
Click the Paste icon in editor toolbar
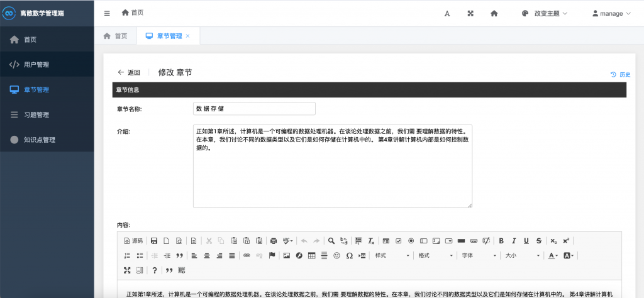[234, 241]
